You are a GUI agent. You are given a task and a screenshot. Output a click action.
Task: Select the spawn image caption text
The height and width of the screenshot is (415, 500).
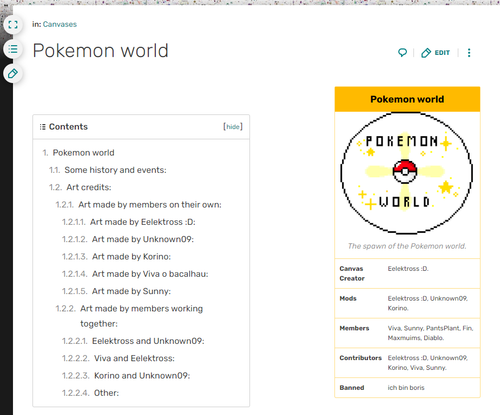[407, 246]
